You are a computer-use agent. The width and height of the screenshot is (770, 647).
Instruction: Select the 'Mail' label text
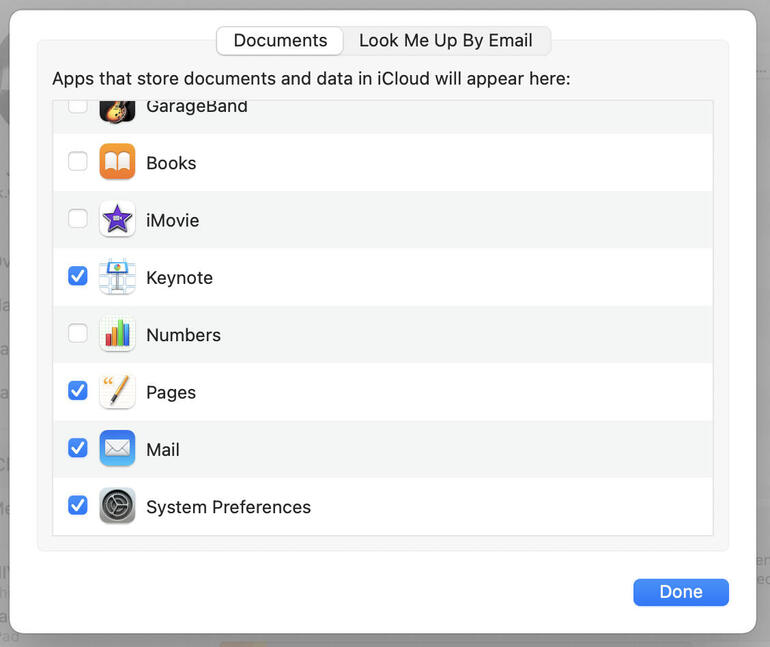point(163,450)
